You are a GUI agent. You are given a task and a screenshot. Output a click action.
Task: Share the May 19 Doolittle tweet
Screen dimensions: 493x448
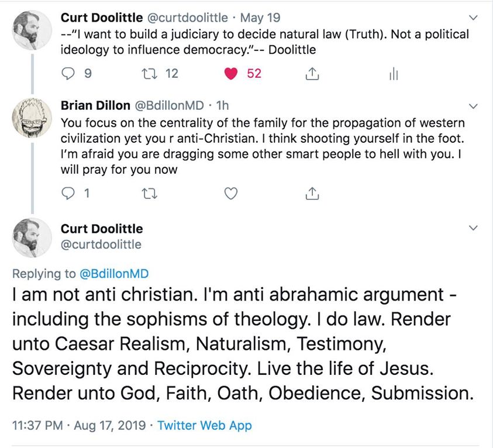(x=313, y=74)
